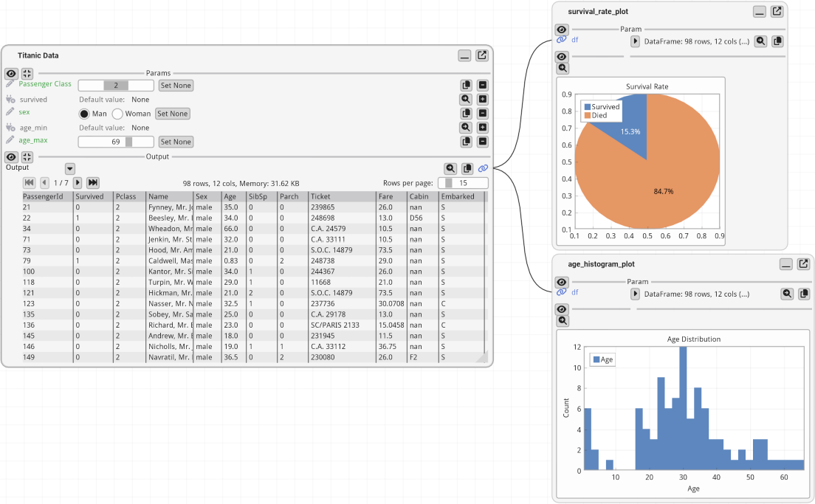
Task: Click Set None for age_max
Action: pyautogui.click(x=176, y=141)
